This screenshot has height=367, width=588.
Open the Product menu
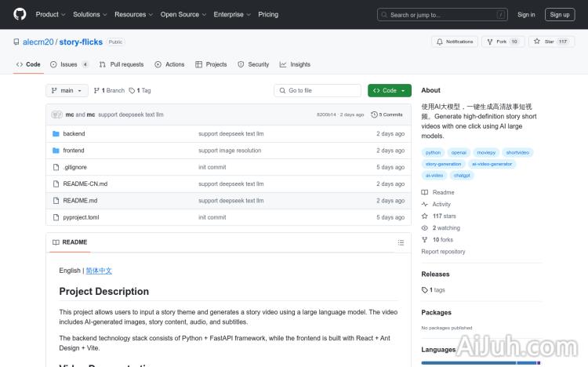[x=50, y=14]
